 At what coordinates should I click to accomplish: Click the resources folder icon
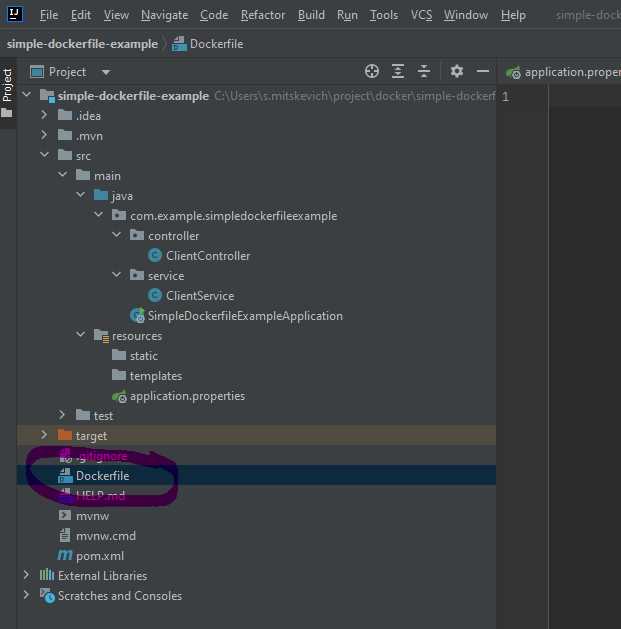coord(101,335)
